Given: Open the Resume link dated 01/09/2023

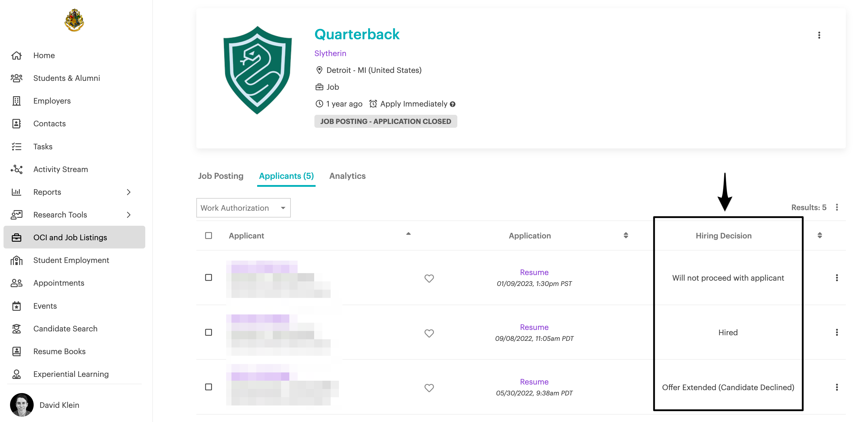Looking at the screenshot, I should pyautogui.click(x=534, y=272).
